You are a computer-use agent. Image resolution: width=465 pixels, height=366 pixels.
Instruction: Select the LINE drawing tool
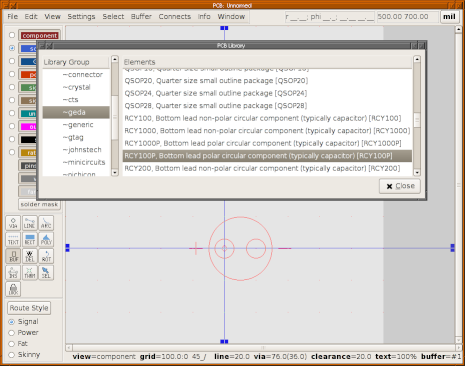(x=30, y=223)
